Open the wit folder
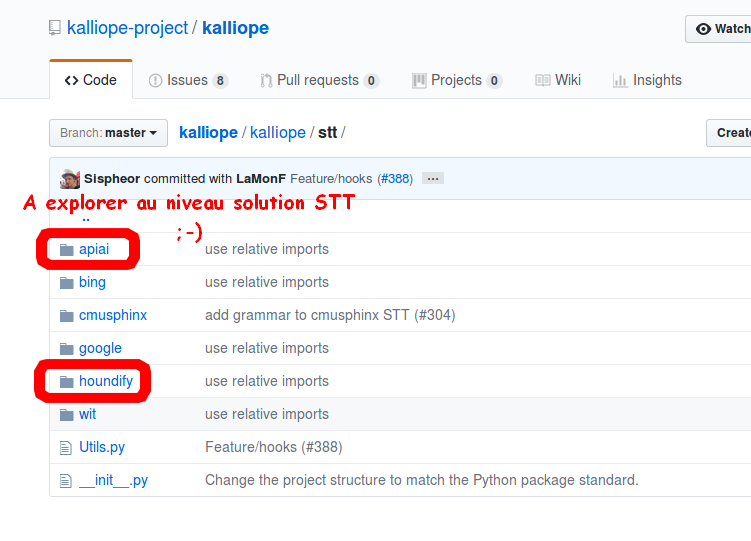The height and width of the screenshot is (541, 751). 87,414
